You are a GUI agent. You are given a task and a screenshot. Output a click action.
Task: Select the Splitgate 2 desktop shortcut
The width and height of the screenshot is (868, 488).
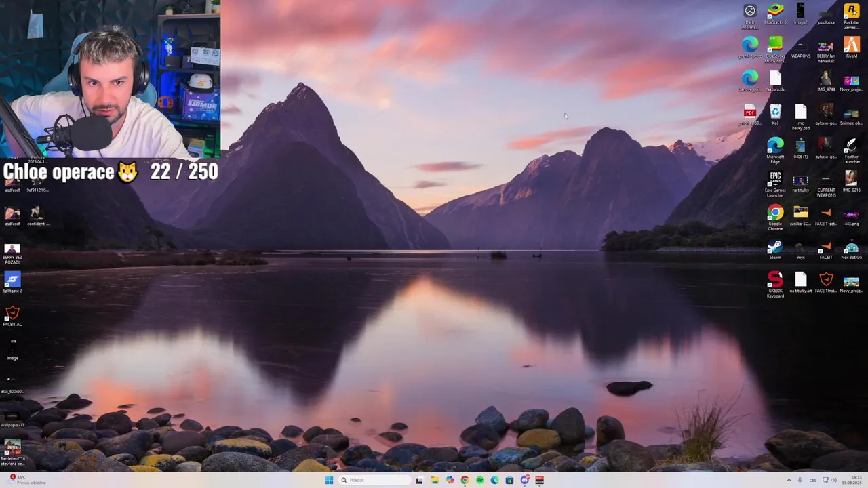[x=12, y=283]
